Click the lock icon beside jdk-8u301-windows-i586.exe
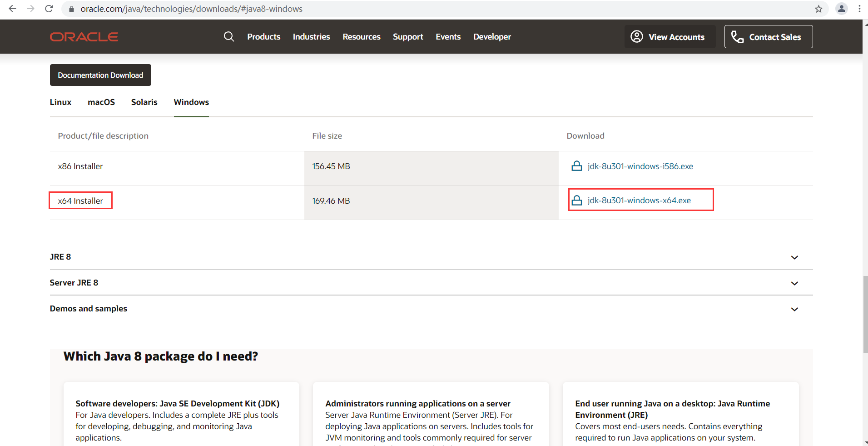This screenshot has width=868, height=446. coord(576,166)
